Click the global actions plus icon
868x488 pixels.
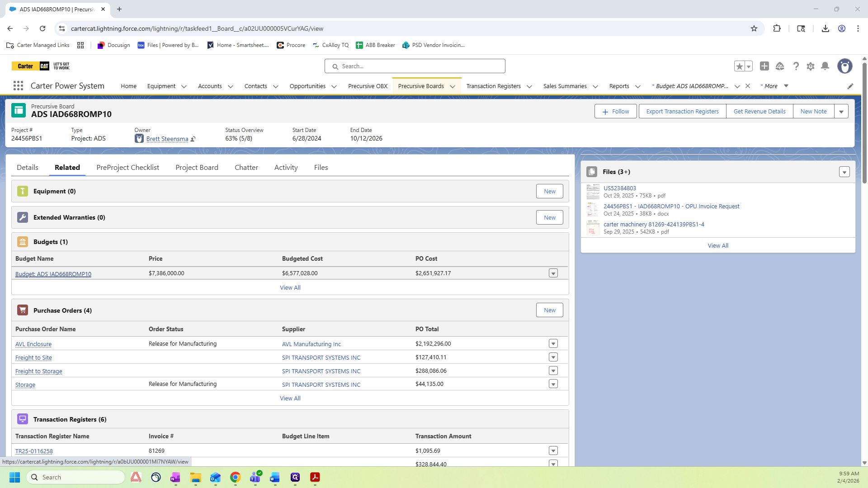click(764, 66)
